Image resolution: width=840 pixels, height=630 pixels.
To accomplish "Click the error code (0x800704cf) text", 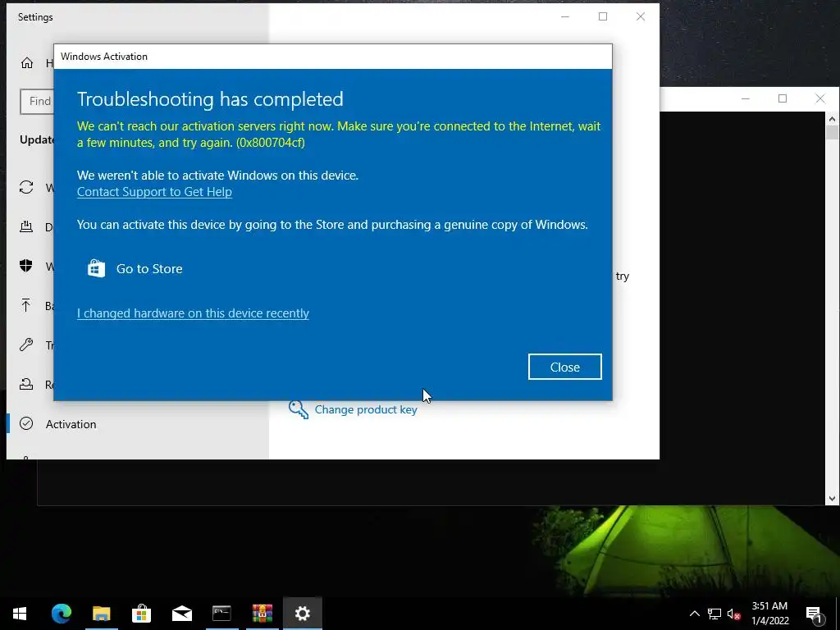I will point(271,143).
